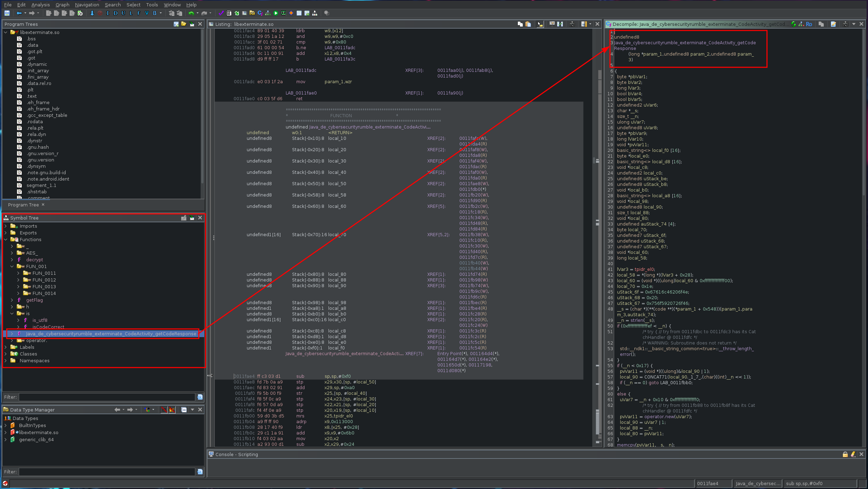Open .rodata section in Program Trees
Screen dimensions: 868x489
click(x=35, y=121)
